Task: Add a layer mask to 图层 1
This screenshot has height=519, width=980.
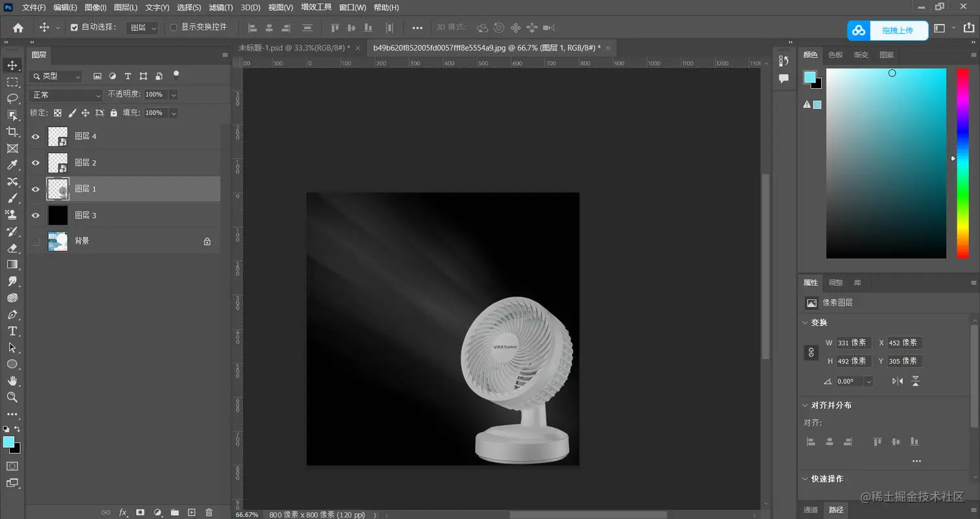Action: [x=140, y=512]
